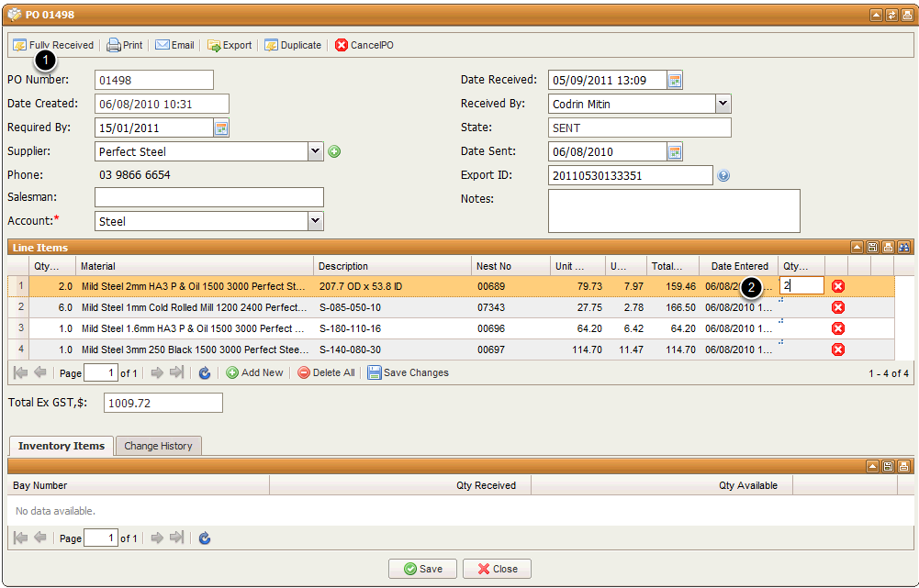Open the Required By calendar picker

pyautogui.click(x=221, y=128)
